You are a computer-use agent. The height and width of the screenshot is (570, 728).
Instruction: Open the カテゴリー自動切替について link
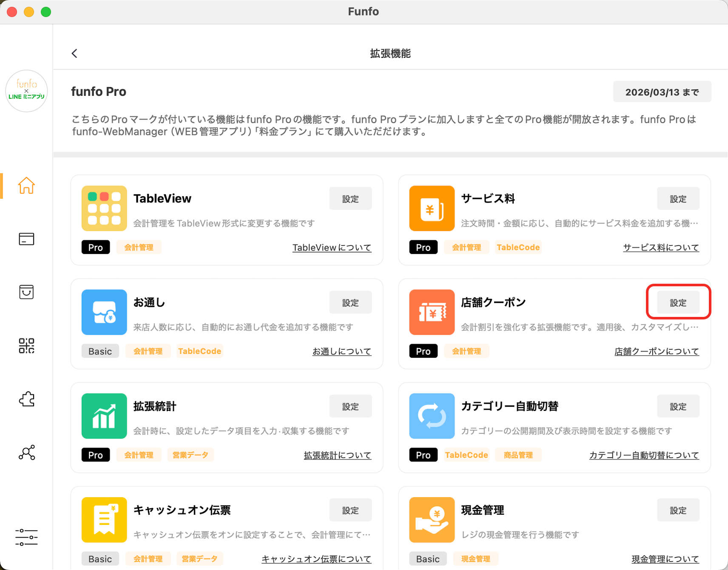(x=644, y=455)
